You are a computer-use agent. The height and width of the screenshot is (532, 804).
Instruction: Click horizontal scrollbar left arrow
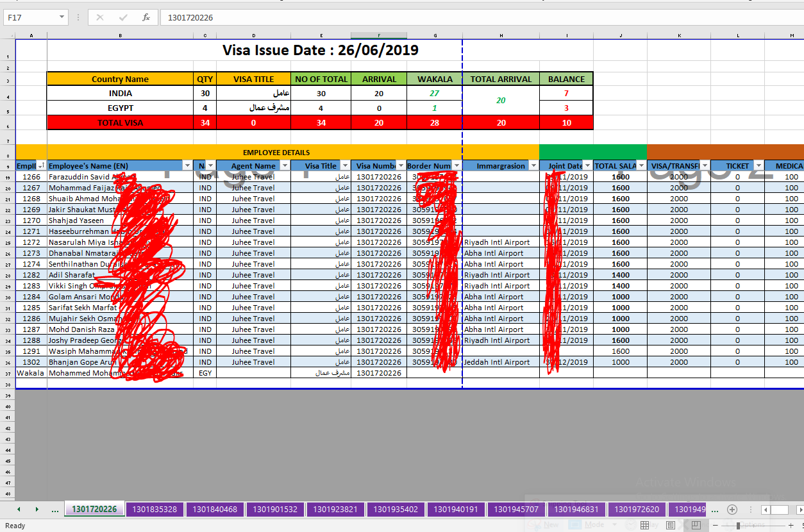pyautogui.click(x=766, y=510)
